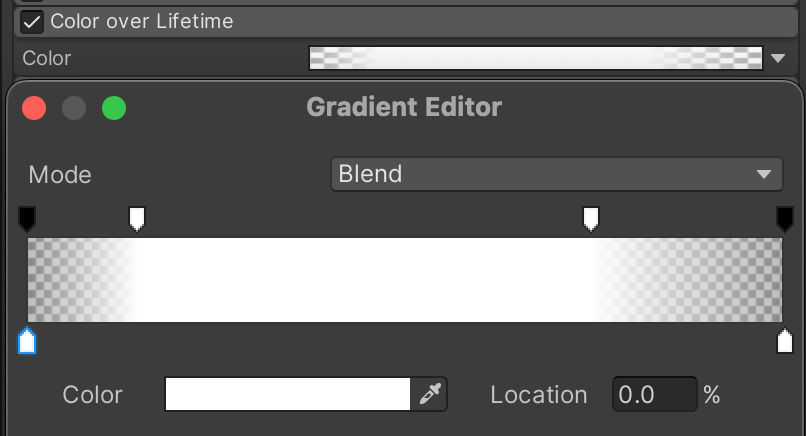Select the white alpha key near right
This screenshot has height=436, width=806.
[x=591, y=218]
